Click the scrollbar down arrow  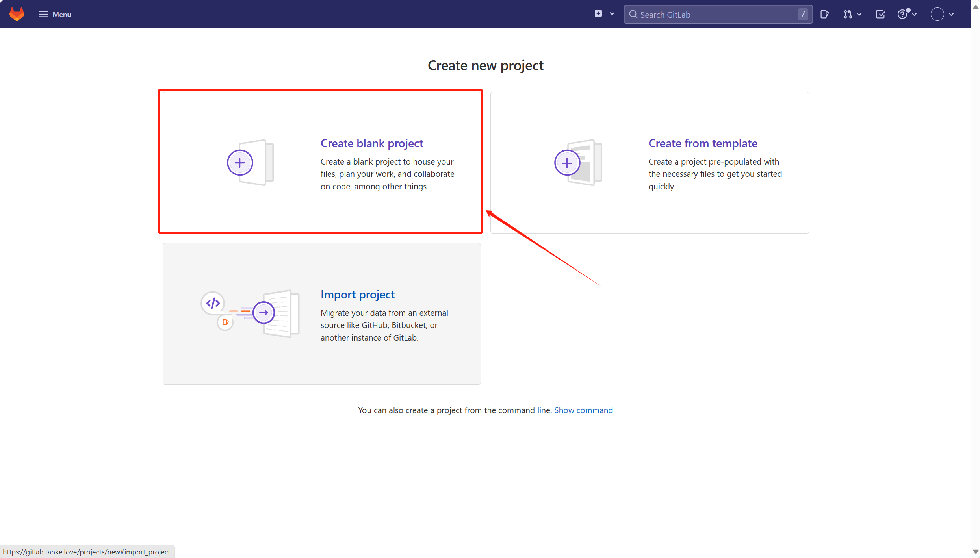coord(975,552)
